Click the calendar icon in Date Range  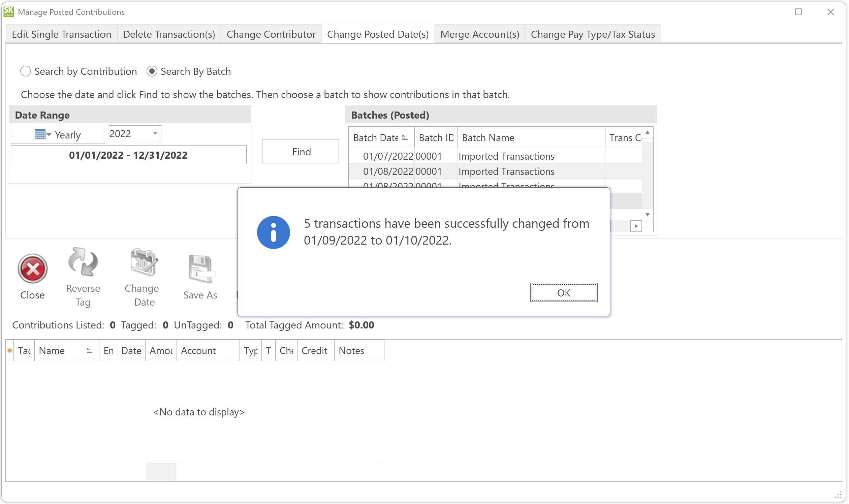click(41, 134)
